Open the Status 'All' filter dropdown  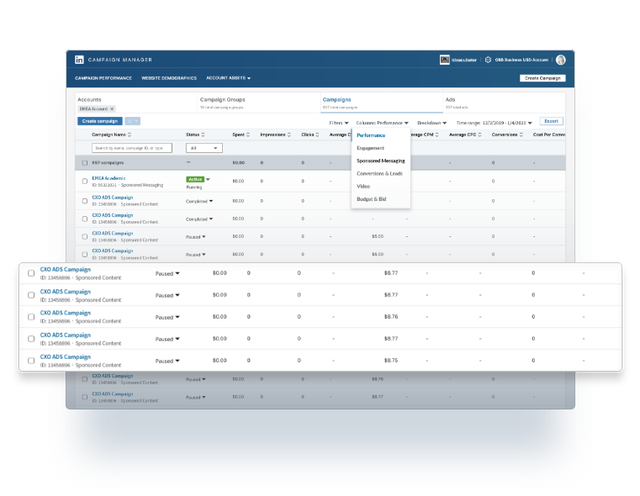pyautogui.click(x=204, y=147)
